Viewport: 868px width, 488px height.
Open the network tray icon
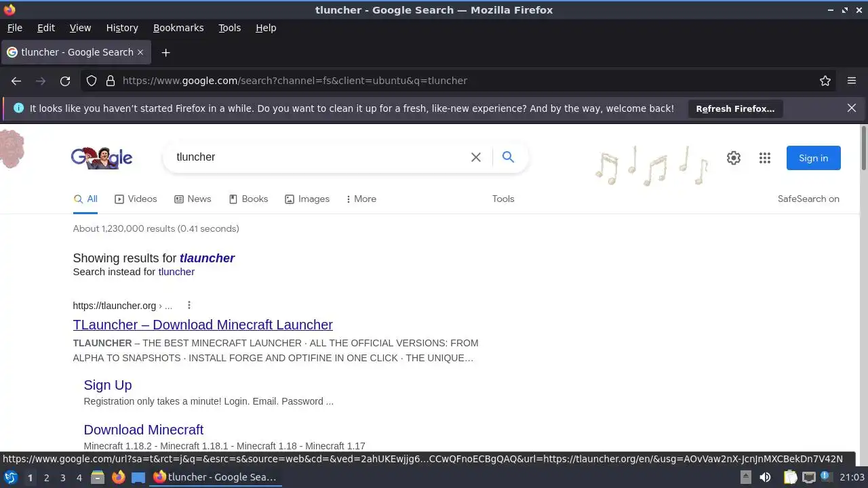809,477
